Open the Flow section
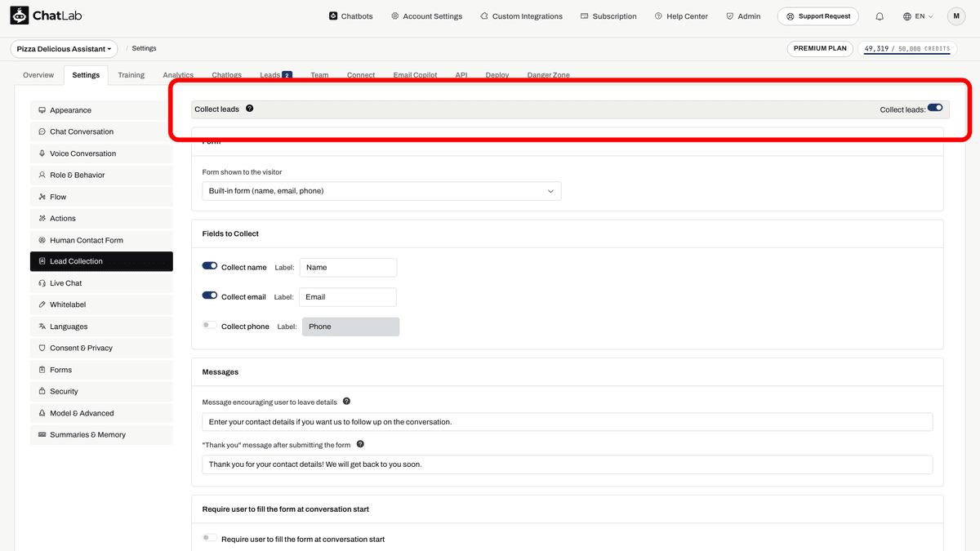Screen dimensions: 980x551 tap(101, 197)
